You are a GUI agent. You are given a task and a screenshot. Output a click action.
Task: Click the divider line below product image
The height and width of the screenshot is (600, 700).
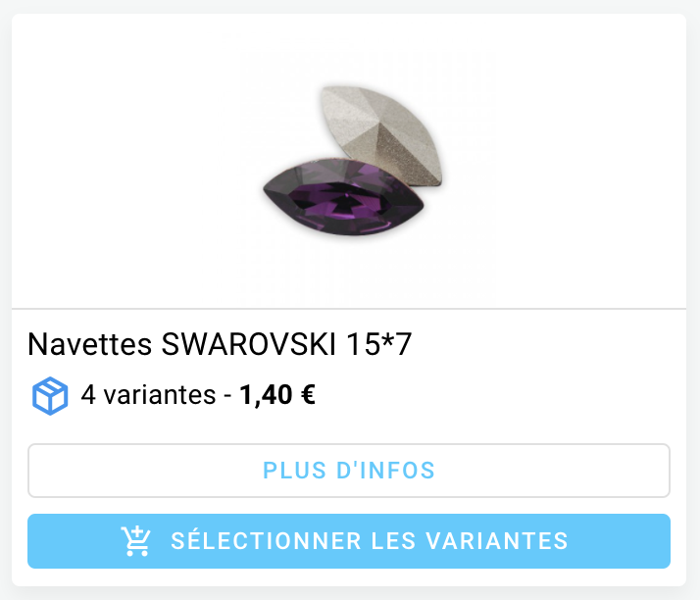click(349, 308)
